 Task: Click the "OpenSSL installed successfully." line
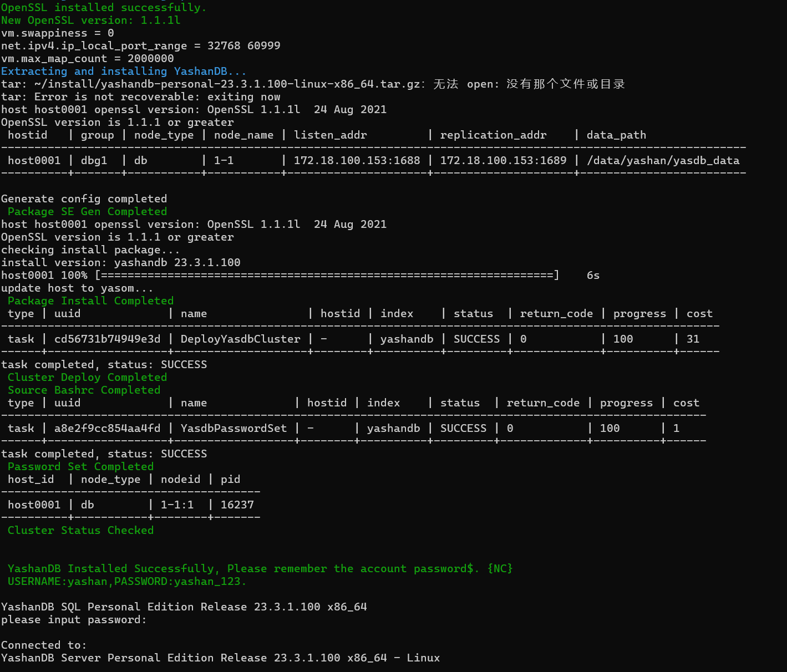pyautogui.click(x=104, y=8)
